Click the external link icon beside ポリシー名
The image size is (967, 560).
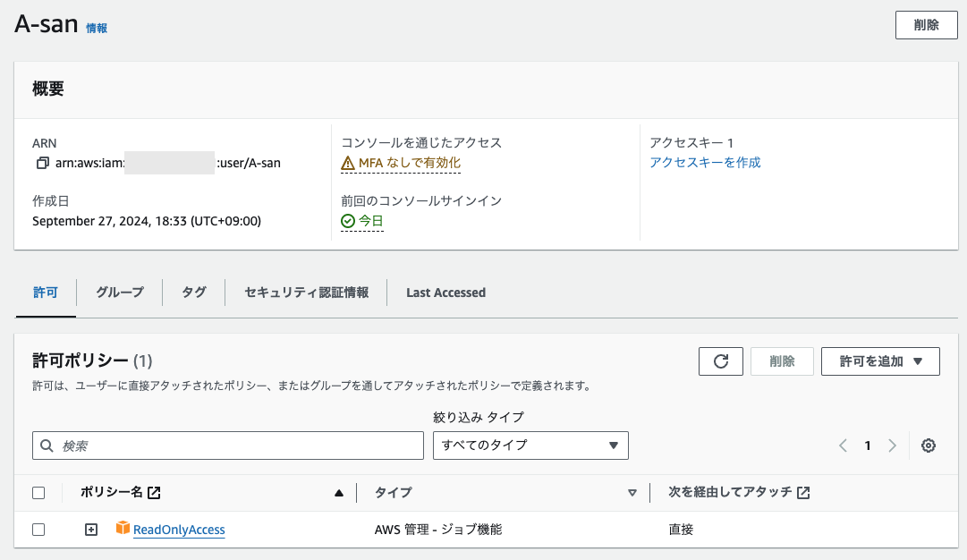tap(154, 493)
